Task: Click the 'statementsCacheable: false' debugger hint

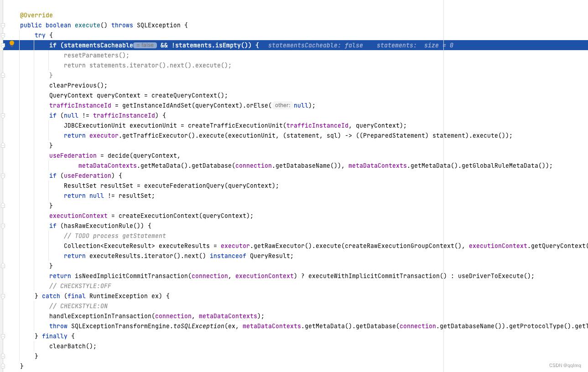Action: pyautogui.click(x=315, y=45)
